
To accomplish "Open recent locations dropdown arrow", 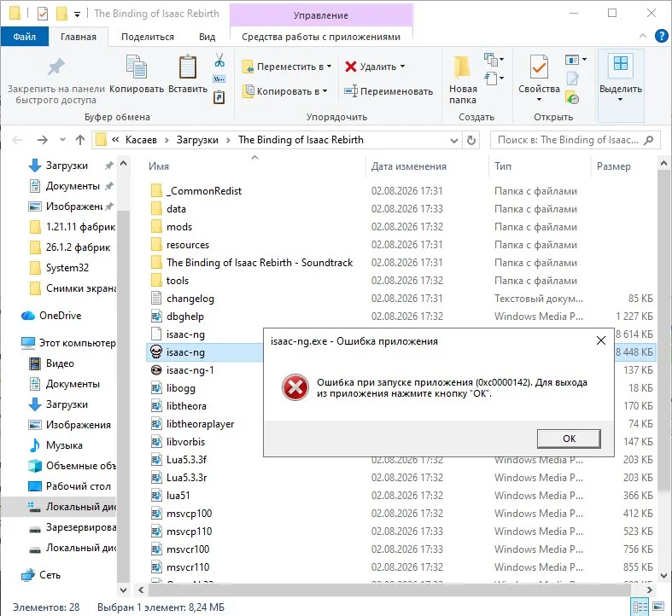I will click(x=62, y=140).
